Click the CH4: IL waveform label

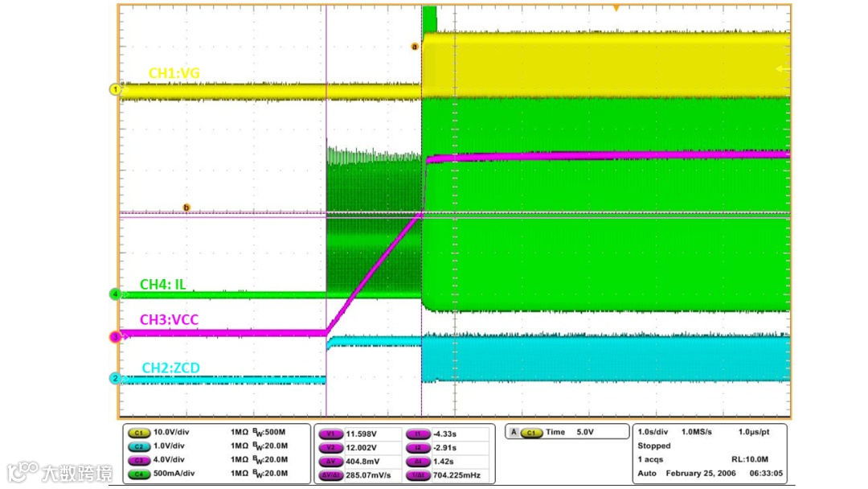point(162,285)
